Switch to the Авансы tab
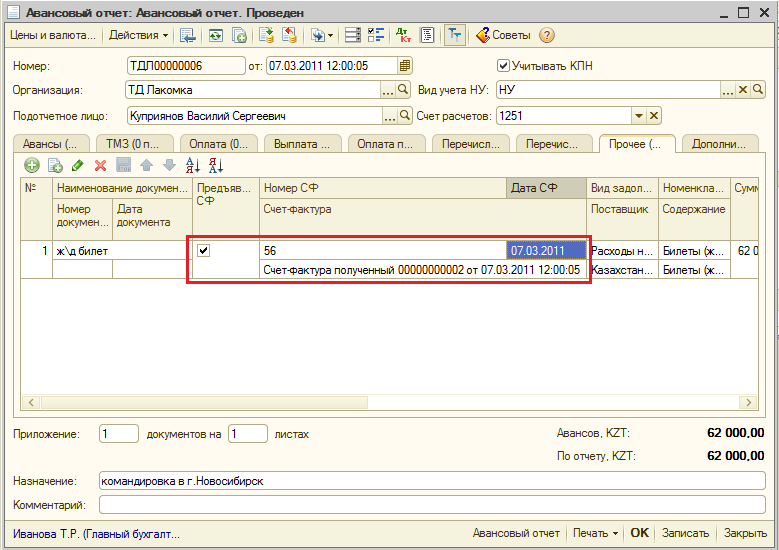The image size is (779, 550). (49, 144)
